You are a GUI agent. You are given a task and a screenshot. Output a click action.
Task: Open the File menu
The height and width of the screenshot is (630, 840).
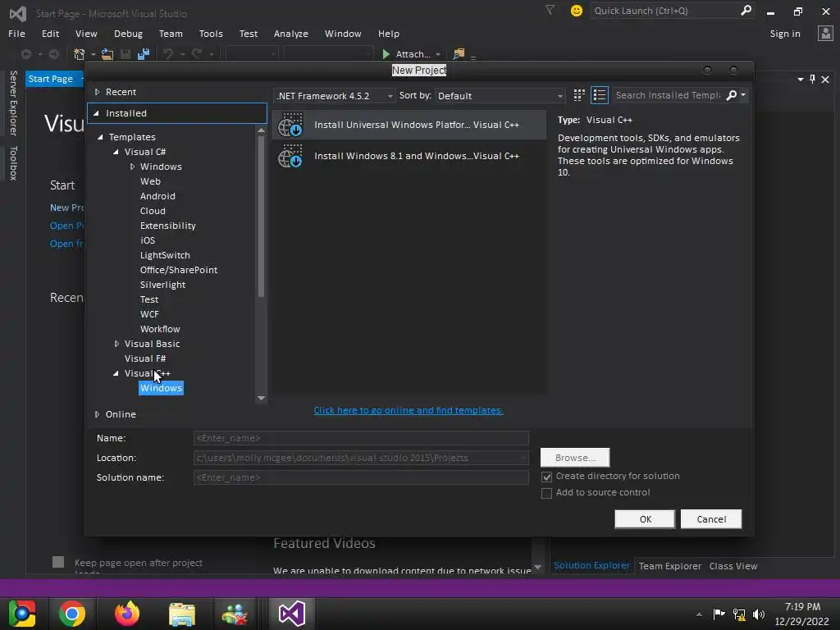coord(16,33)
